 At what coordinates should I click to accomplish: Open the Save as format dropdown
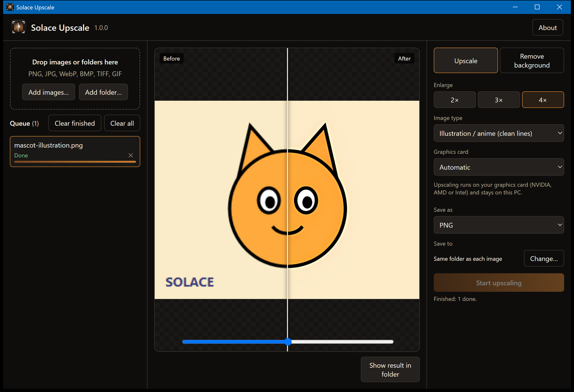tap(499, 225)
